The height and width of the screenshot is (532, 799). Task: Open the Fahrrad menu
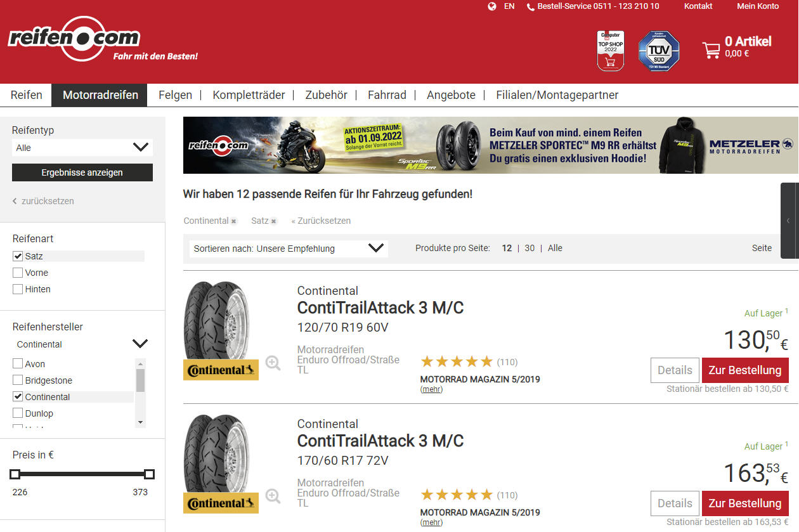[387, 95]
